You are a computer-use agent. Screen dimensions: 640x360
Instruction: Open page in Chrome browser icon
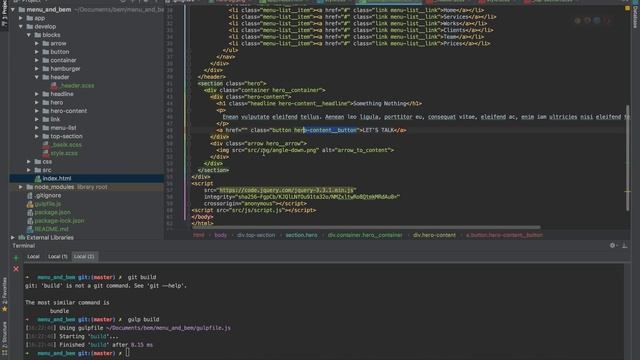(x=578, y=20)
